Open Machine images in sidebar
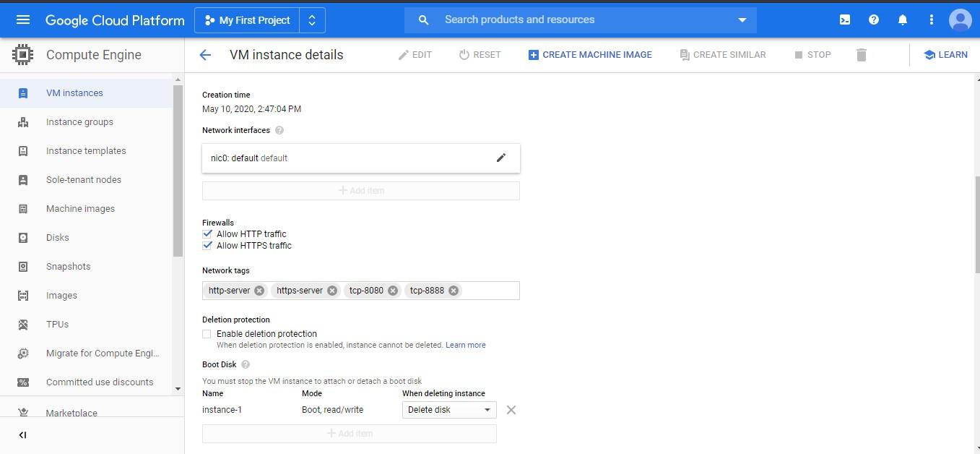The width and height of the screenshot is (980, 454). [87, 209]
